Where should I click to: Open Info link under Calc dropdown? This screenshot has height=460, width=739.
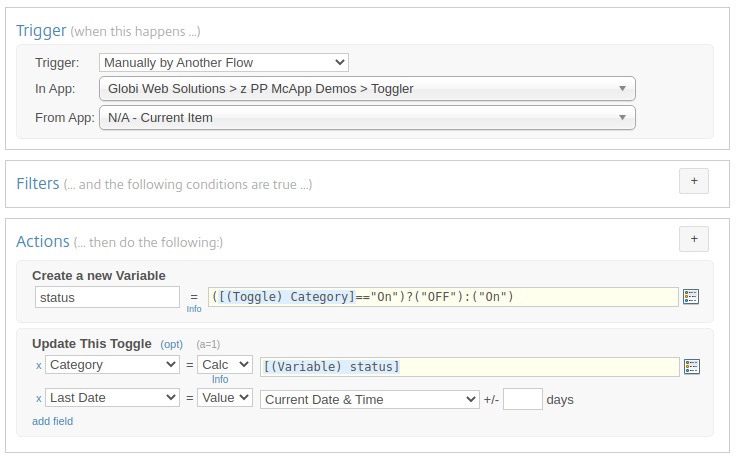tap(220, 379)
